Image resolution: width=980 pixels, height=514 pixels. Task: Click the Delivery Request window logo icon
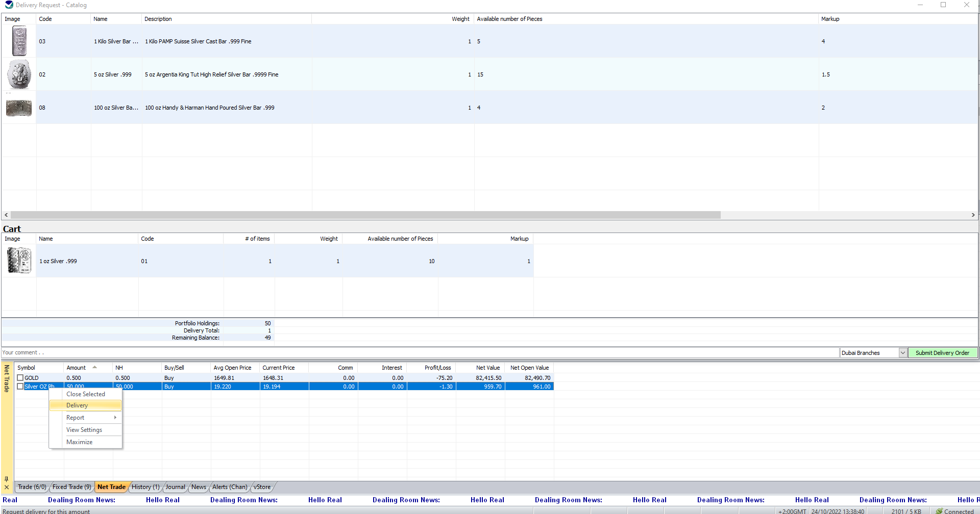tap(9, 5)
